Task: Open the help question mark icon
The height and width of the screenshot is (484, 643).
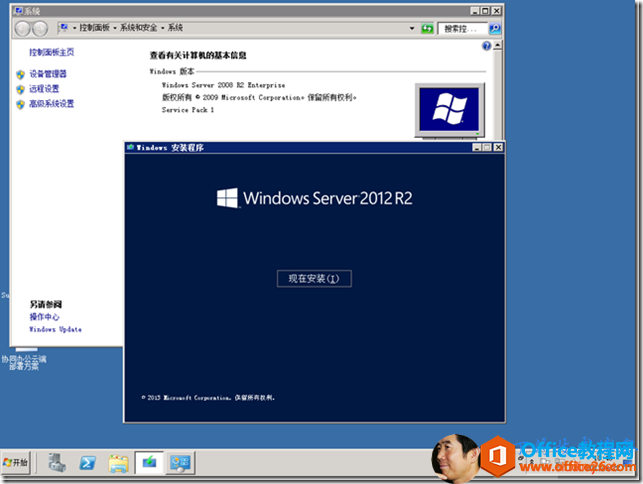Action: [486, 46]
